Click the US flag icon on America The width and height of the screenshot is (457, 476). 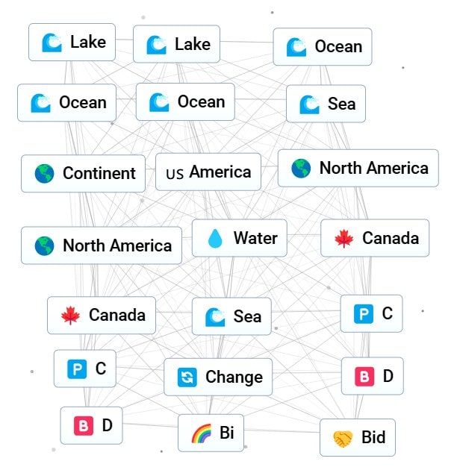pos(175,173)
